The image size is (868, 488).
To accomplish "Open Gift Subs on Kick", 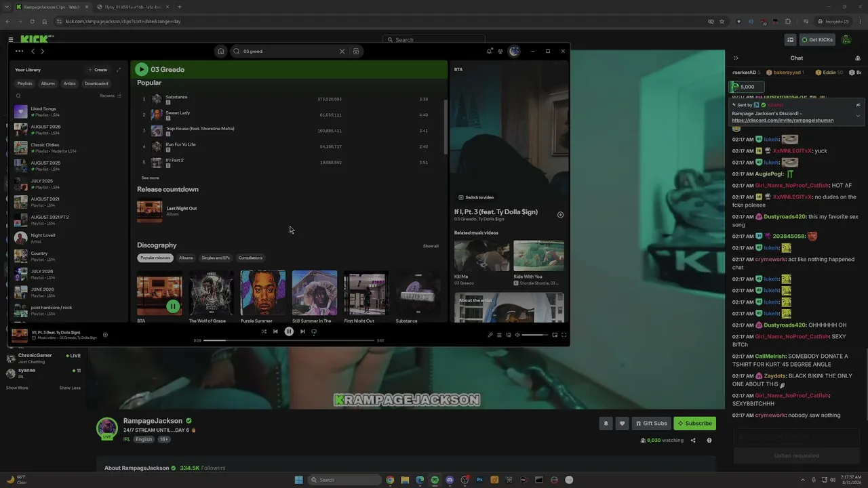I will tap(651, 424).
